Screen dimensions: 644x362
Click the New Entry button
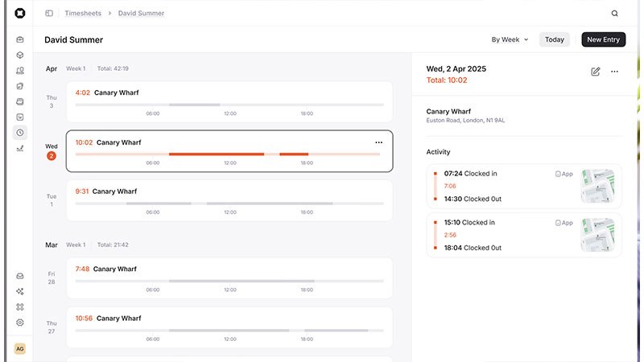603,39
